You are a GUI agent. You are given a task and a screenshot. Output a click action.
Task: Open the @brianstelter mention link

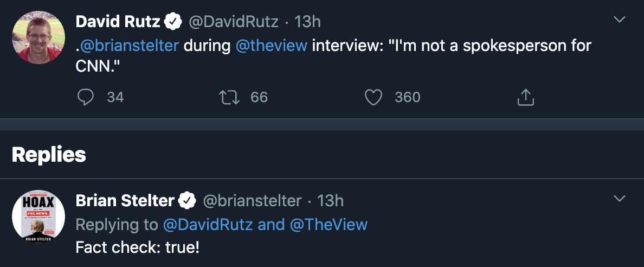click(128, 46)
